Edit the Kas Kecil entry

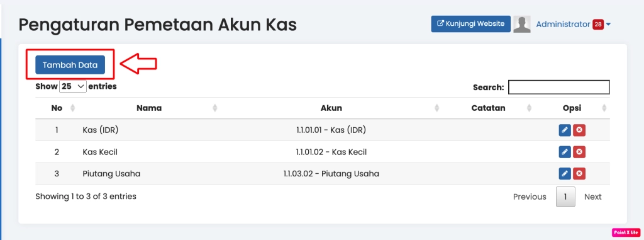(565, 152)
